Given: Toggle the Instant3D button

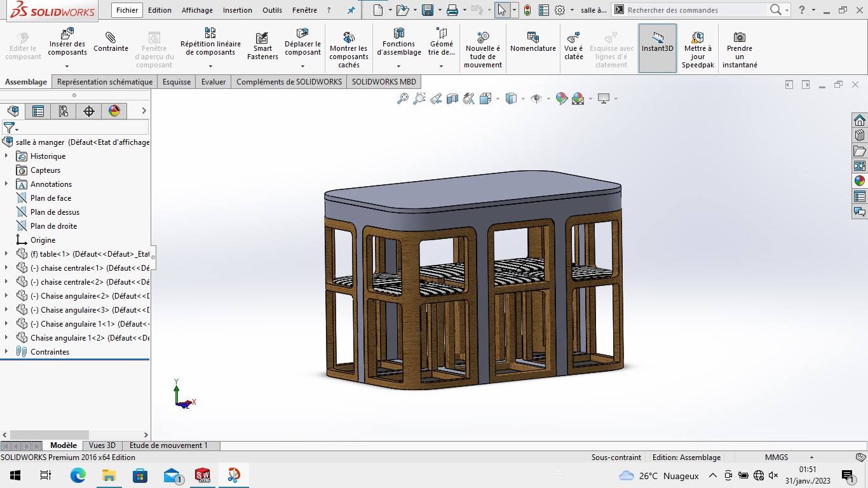Looking at the screenshot, I should 657,48.
